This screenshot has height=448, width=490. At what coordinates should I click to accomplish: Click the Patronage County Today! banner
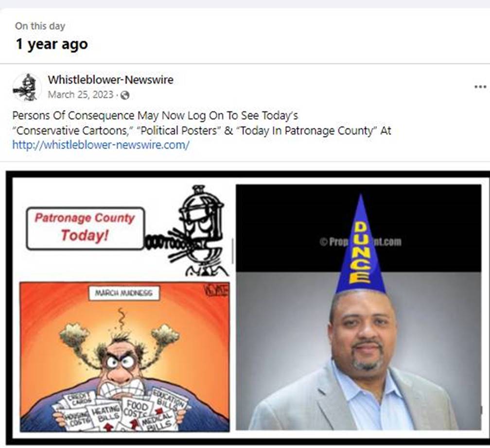(86, 228)
